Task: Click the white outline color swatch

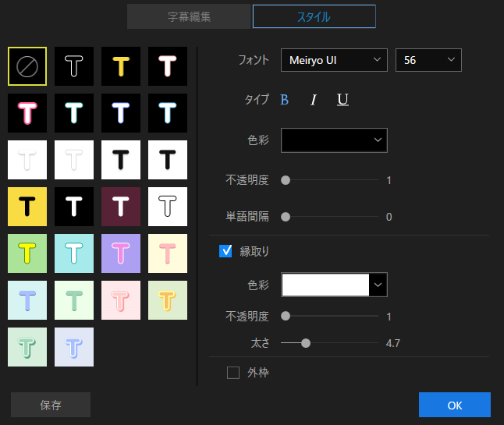Action: pos(325,285)
